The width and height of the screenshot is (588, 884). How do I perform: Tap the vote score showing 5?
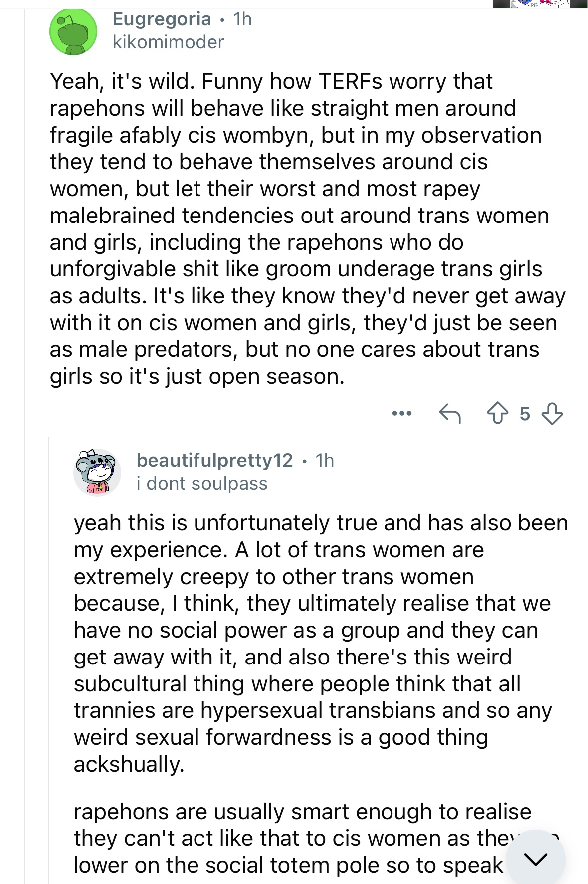point(525,414)
